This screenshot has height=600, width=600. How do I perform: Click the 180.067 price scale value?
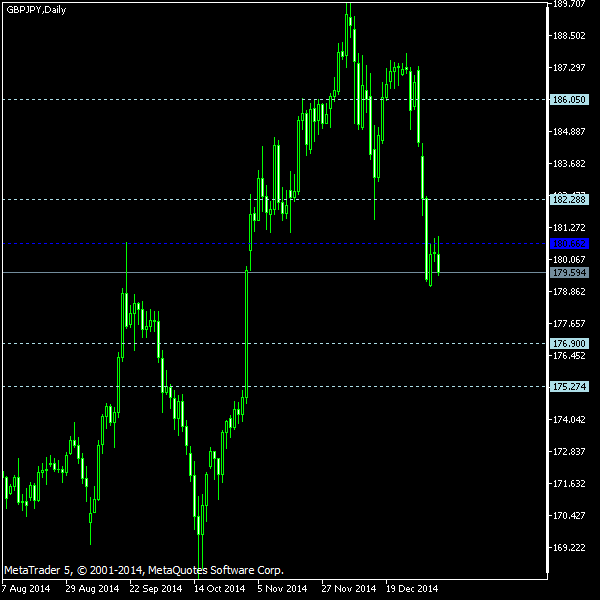pyautogui.click(x=569, y=260)
